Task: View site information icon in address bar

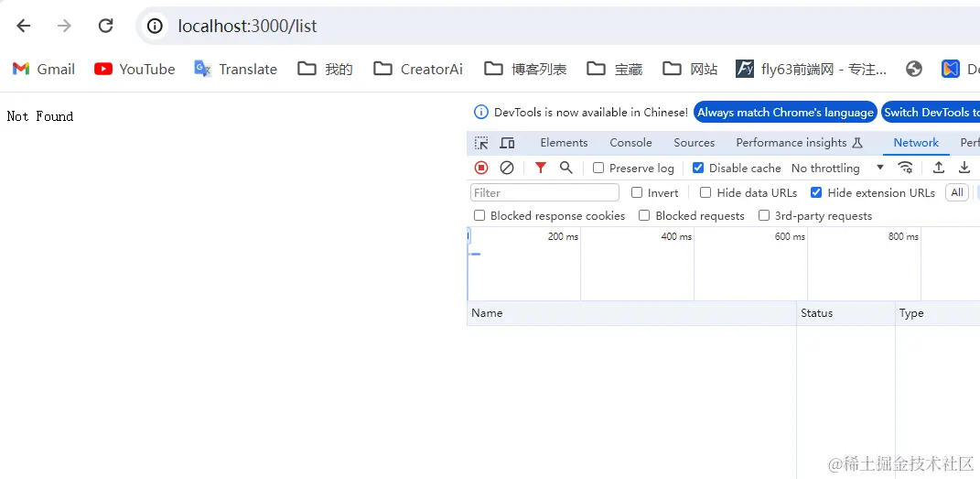Action: click(x=155, y=26)
